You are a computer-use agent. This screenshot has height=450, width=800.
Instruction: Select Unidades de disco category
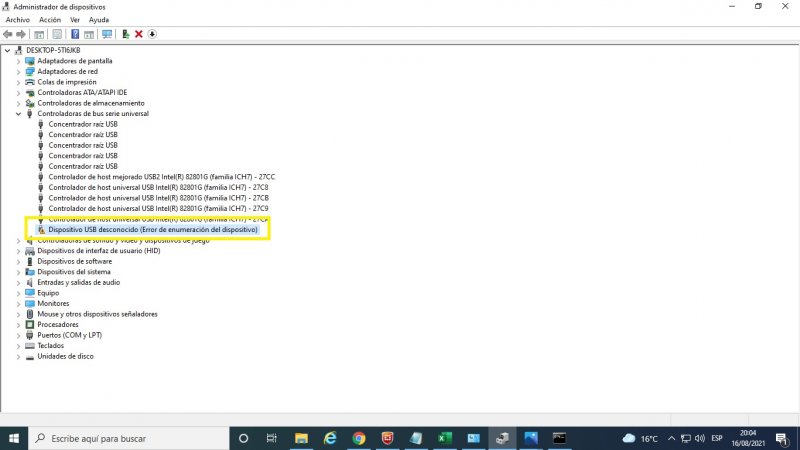[65, 356]
